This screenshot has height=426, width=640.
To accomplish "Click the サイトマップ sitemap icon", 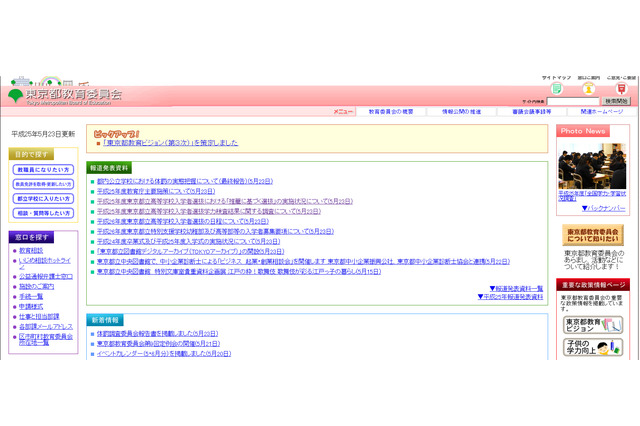I will 556,88.
